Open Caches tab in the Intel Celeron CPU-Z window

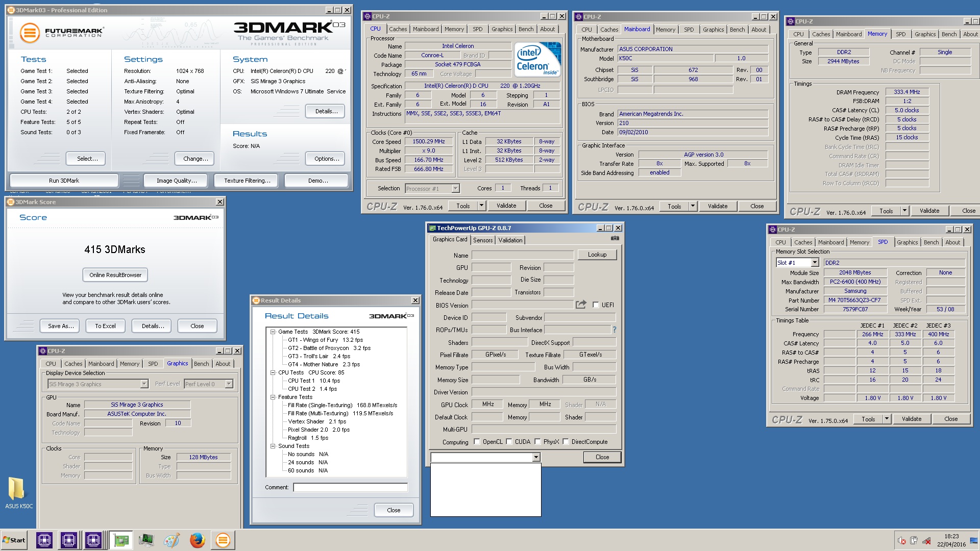pos(398,29)
